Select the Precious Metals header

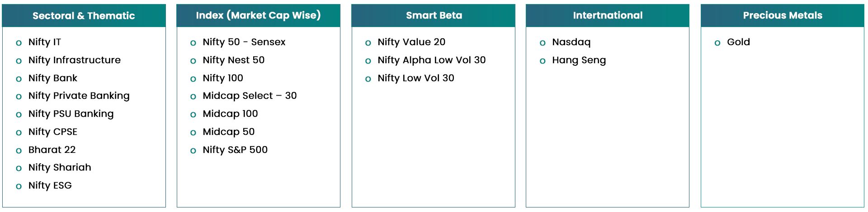[783, 16]
